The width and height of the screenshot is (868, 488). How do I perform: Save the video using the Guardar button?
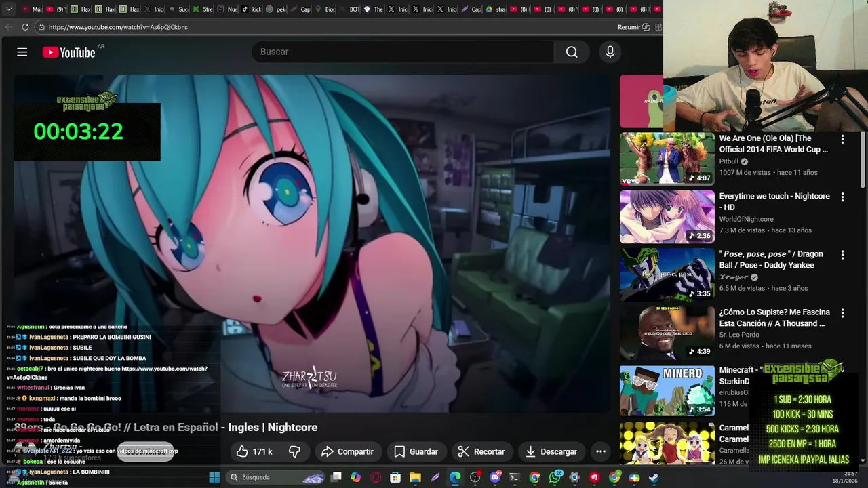click(x=416, y=451)
